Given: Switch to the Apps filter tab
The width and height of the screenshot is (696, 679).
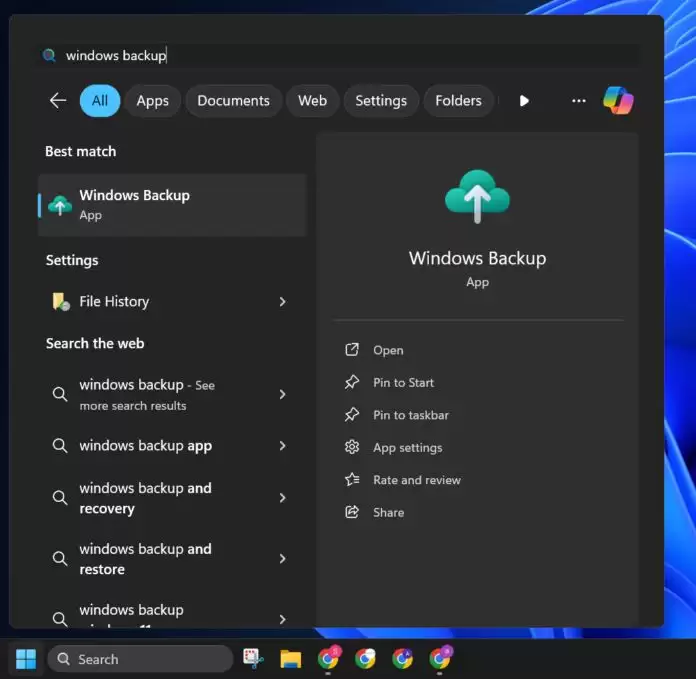Looking at the screenshot, I should click(153, 101).
